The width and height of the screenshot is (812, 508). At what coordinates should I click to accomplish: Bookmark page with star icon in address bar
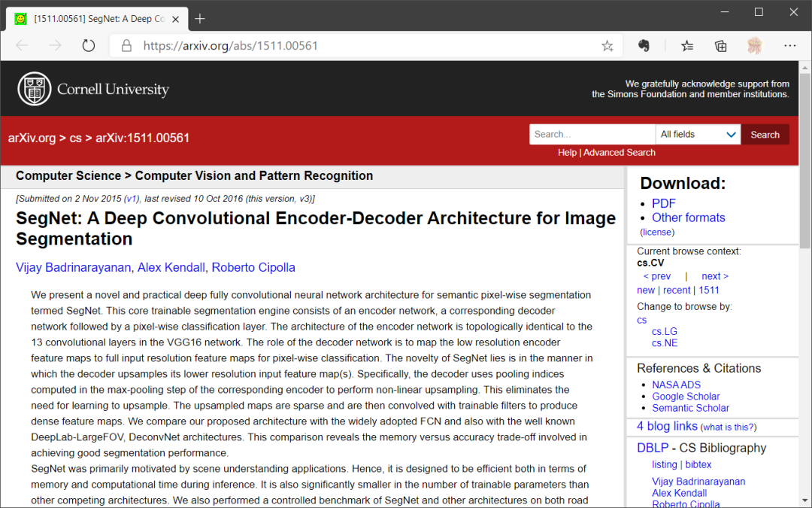(x=607, y=46)
